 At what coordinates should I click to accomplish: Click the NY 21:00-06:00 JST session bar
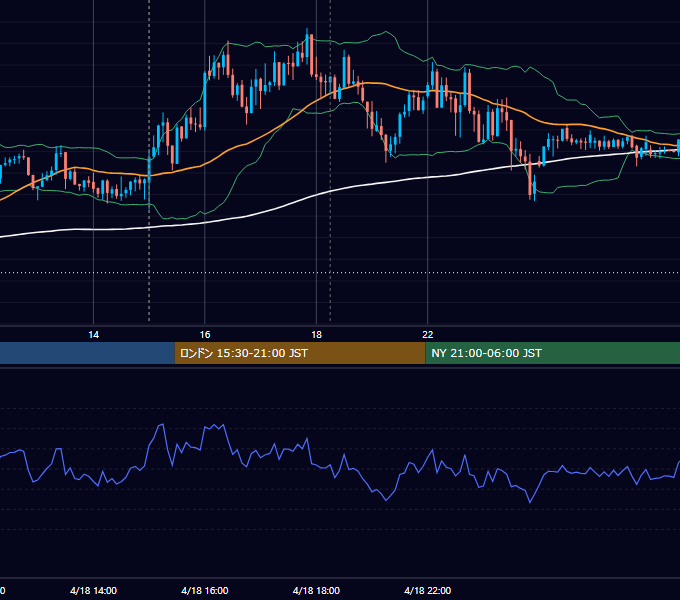click(x=553, y=353)
